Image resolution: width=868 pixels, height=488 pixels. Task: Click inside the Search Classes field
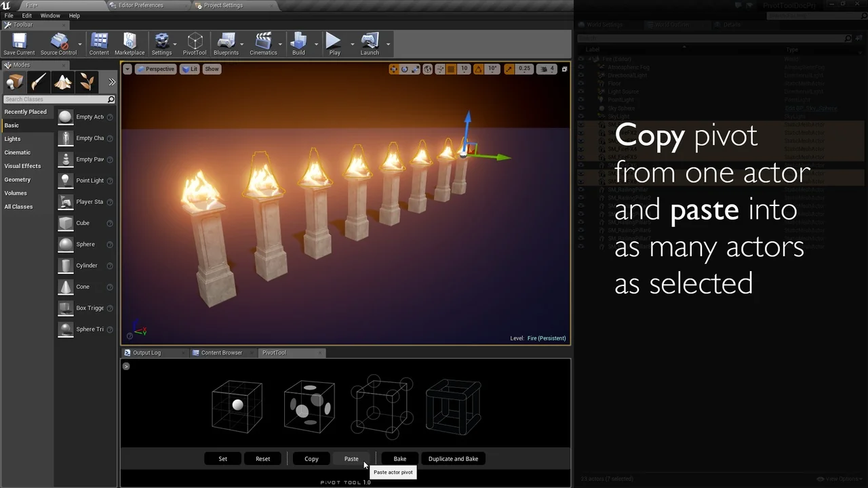click(x=58, y=99)
